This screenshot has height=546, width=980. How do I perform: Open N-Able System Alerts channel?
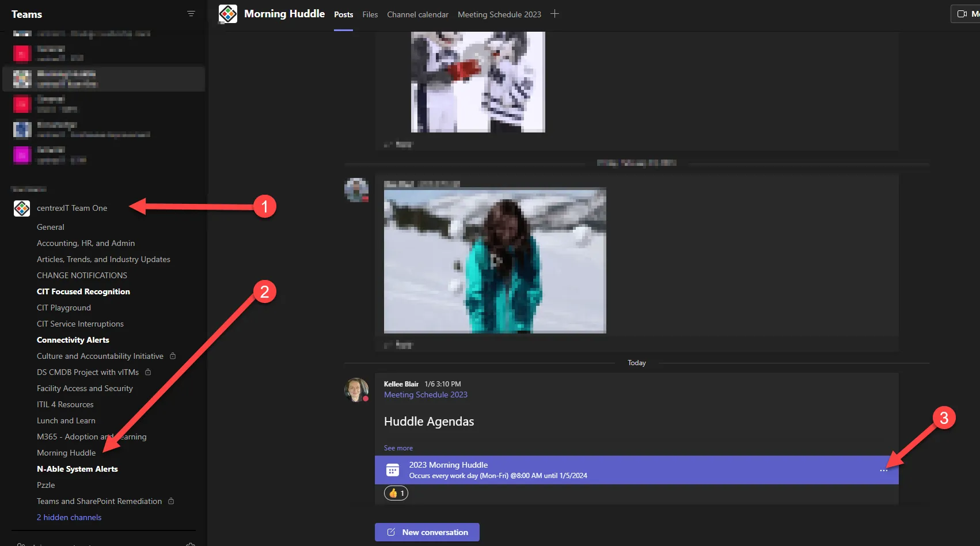(x=77, y=469)
